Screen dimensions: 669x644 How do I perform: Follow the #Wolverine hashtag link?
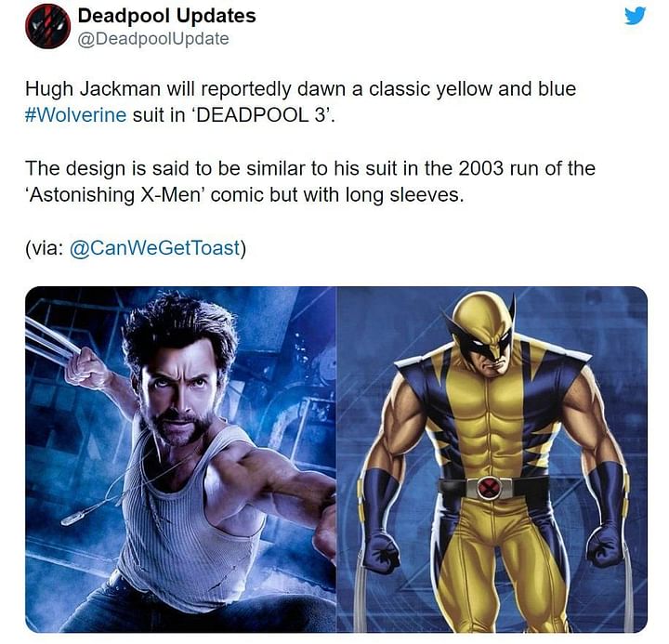click(x=75, y=115)
